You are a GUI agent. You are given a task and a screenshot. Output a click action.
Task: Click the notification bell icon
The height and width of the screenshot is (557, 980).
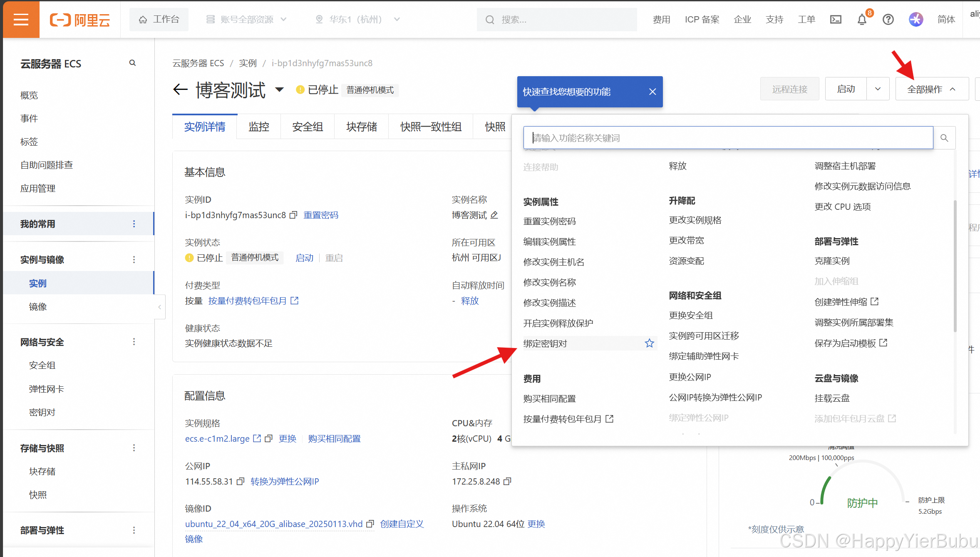click(862, 20)
